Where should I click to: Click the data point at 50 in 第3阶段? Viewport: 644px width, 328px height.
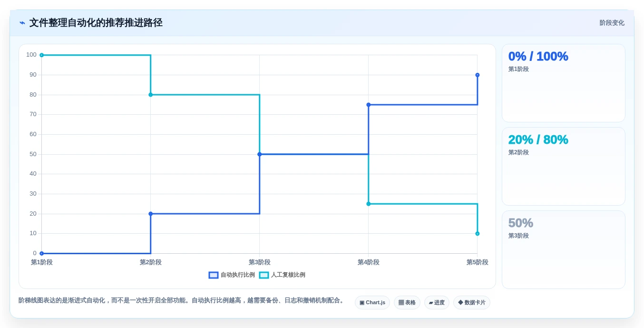point(260,154)
